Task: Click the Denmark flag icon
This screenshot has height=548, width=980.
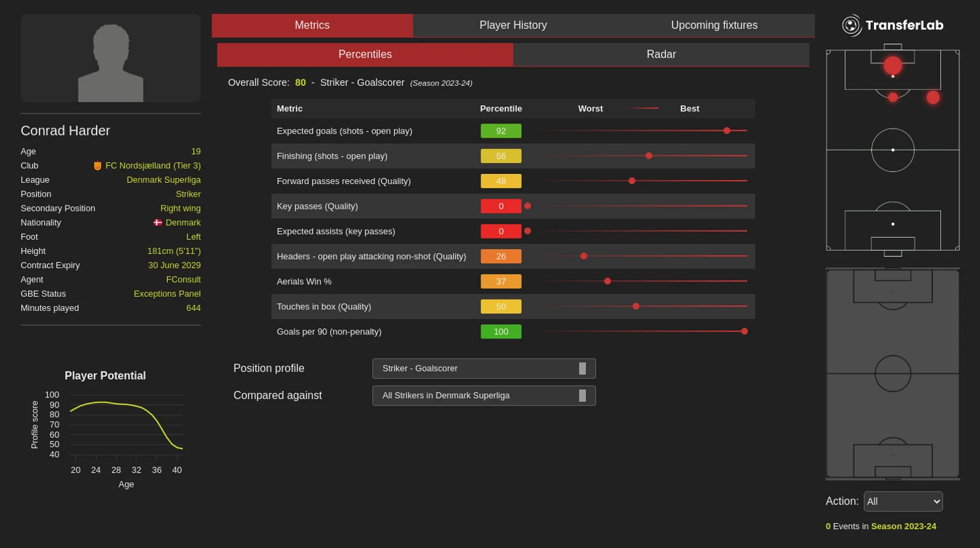Action: click(x=158, y=223)
